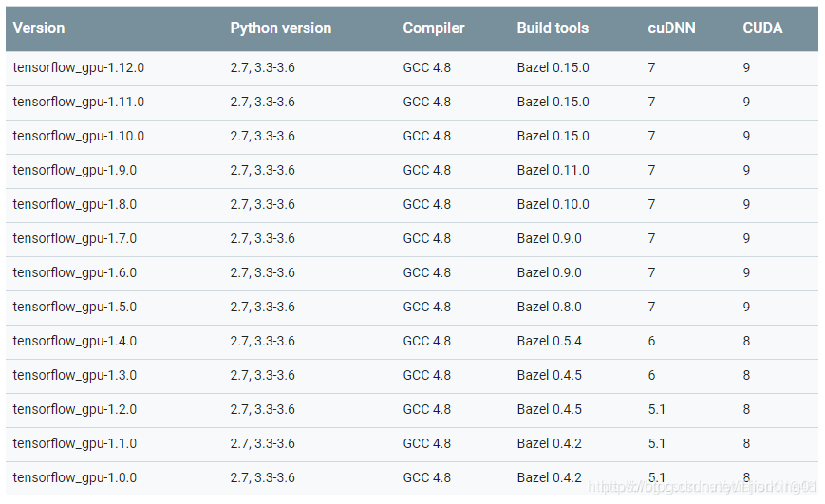
Task: Select the tensorflow_gpu-1.10.0 cell
Action: pyautogui.click(x=79, y=137)
